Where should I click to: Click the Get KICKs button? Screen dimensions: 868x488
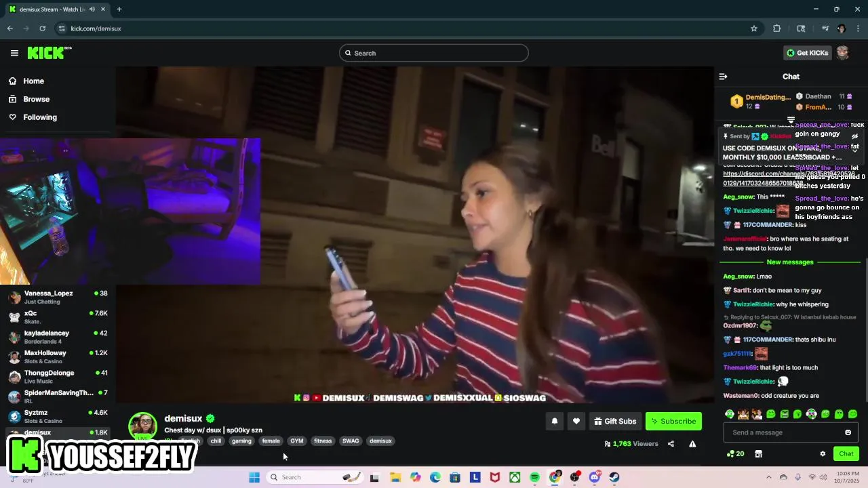tap(807, 53)
